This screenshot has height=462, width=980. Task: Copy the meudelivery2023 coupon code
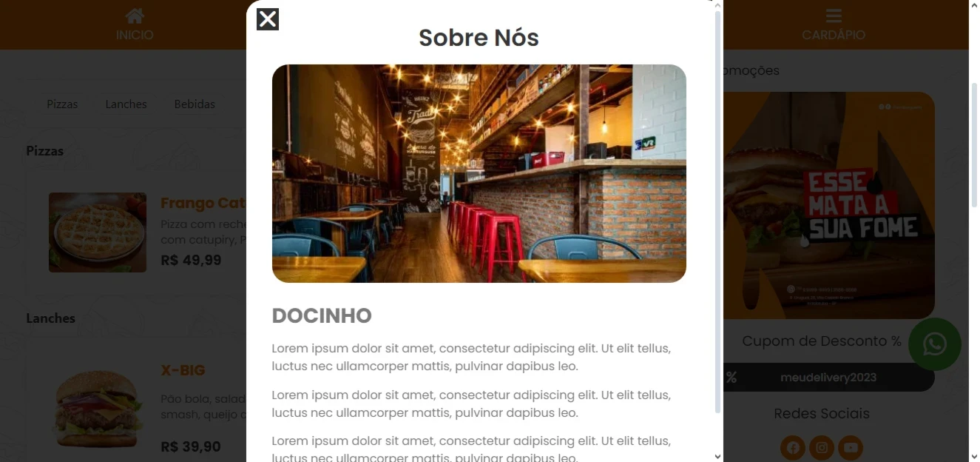[x=828, y=378]
